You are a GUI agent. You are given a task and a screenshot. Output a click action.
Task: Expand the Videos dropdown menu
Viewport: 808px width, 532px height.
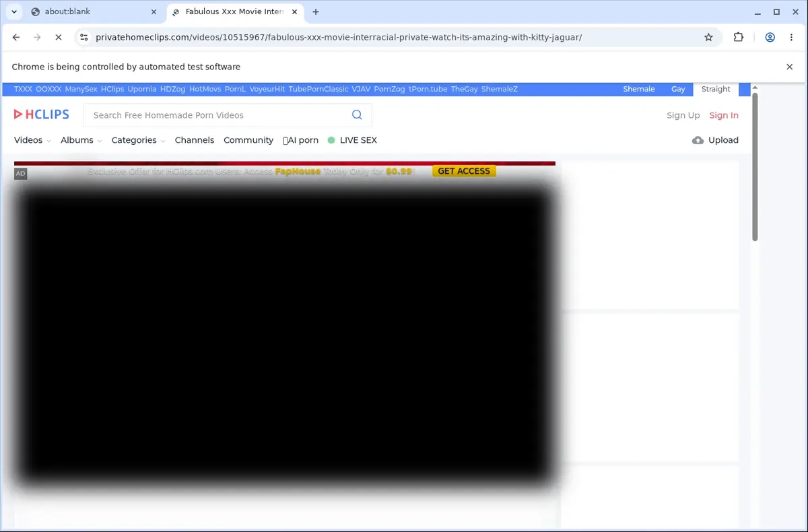click(32, 140)
